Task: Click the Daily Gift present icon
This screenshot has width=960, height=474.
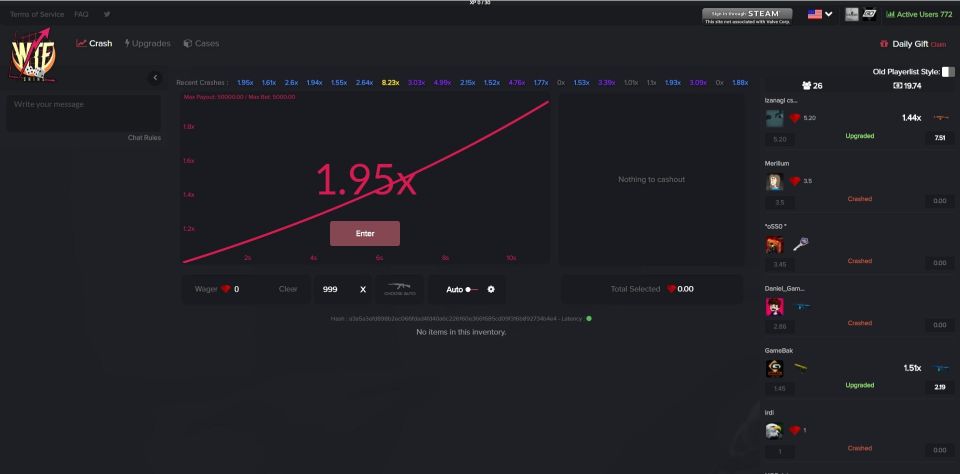Action: click(884, 44)
